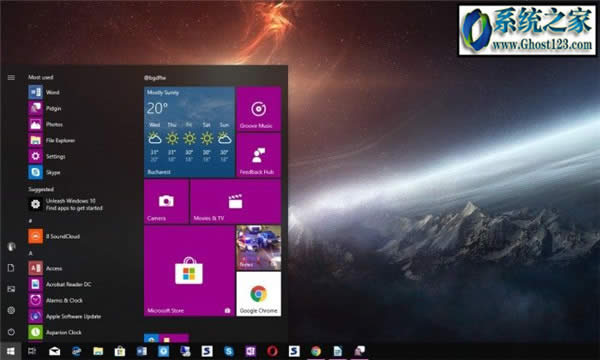Launch the Google Chrome tile
Image resolution: width=600 pixels, height=360 pixels.
(x=258, y=294)
